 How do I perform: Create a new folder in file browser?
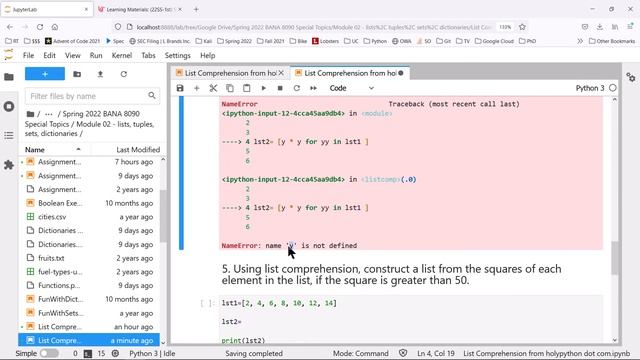77,74
